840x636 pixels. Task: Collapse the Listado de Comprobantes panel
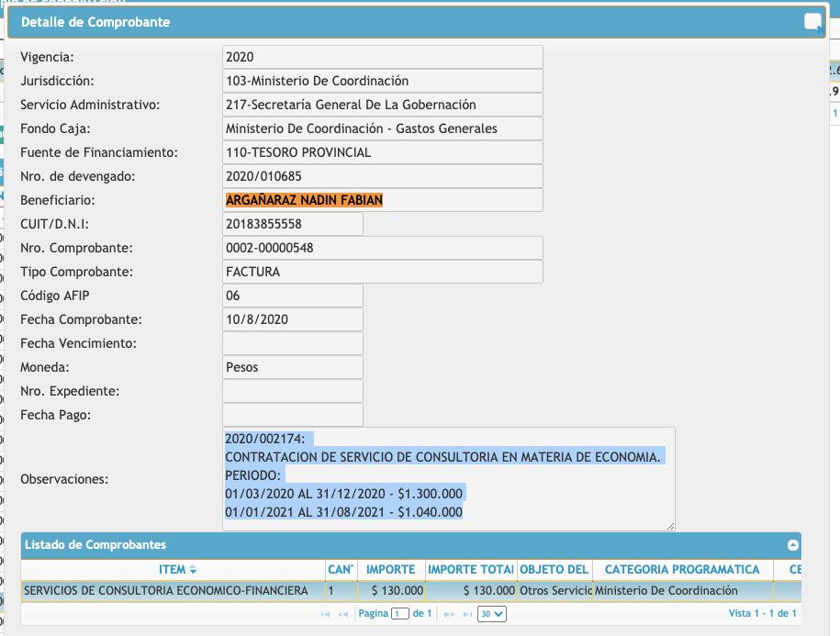tap(792, 545)
